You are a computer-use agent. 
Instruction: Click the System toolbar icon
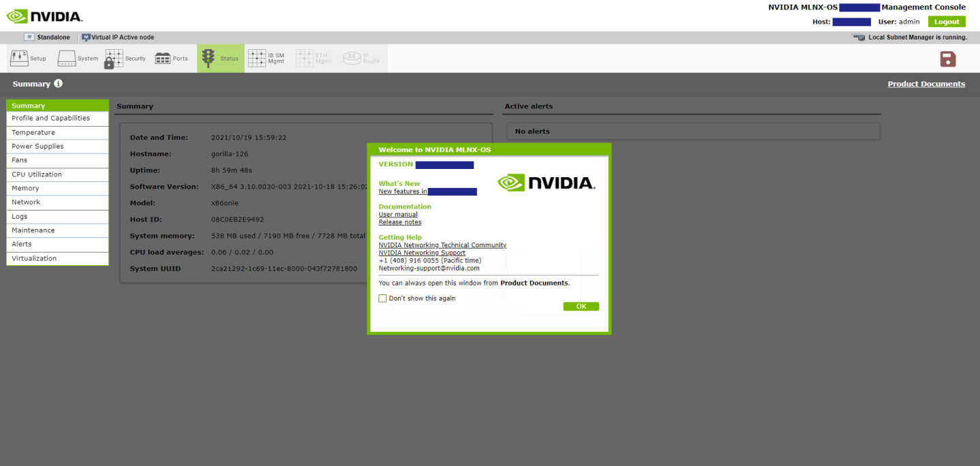click(67, 59)
